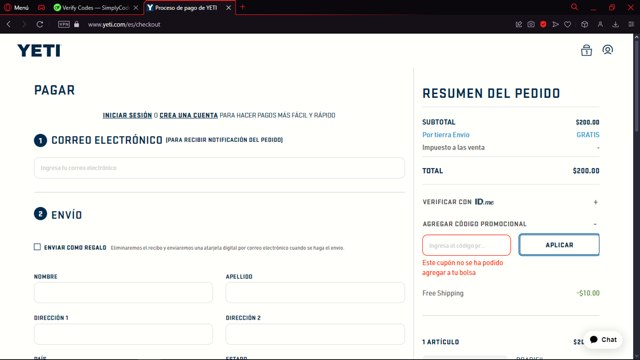Open a new tab with plus button
The width and height of the screenshot is (640, 360).
[x=242, y=7]
